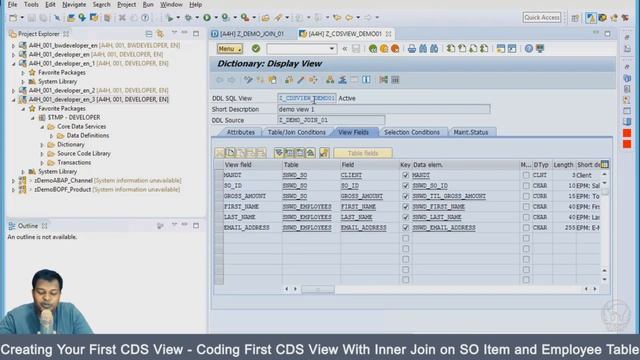Toggle Key checkbox for GROSS_AMOUNT row
The height and width of the screenshot is (360, 640).
point(405,196)
